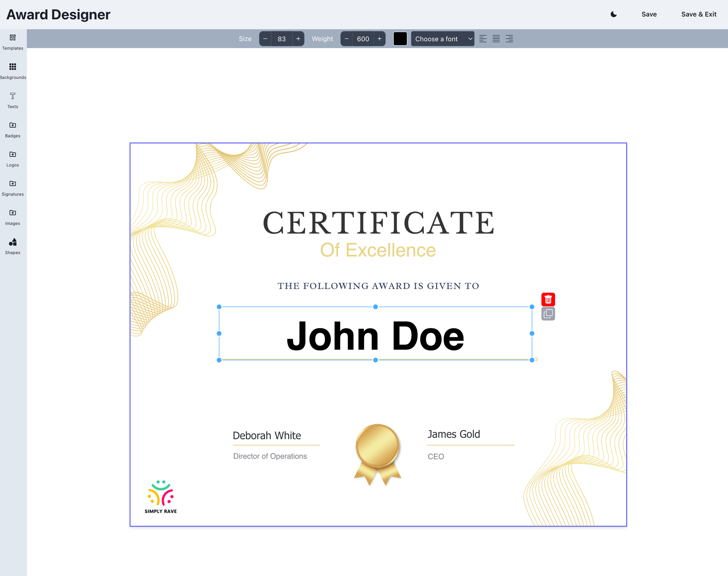
Task: Open the Images panel
Action: pos(13,217)
